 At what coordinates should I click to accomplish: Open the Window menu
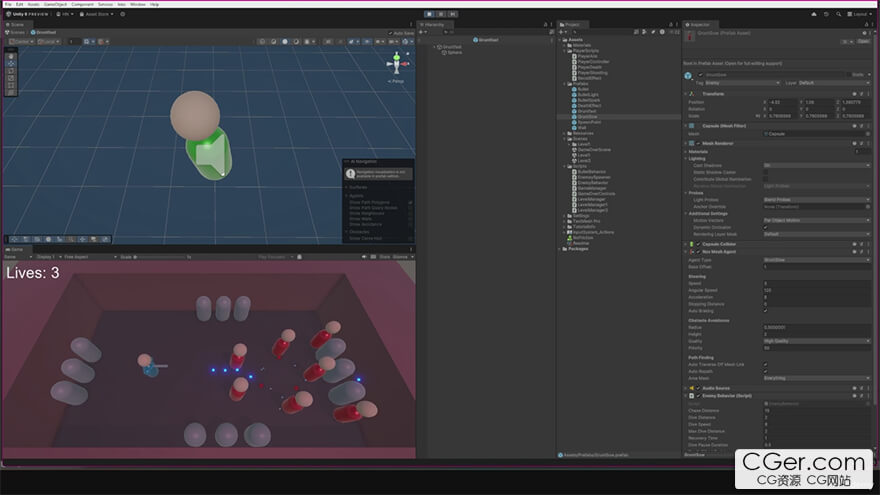pos(138,4)
